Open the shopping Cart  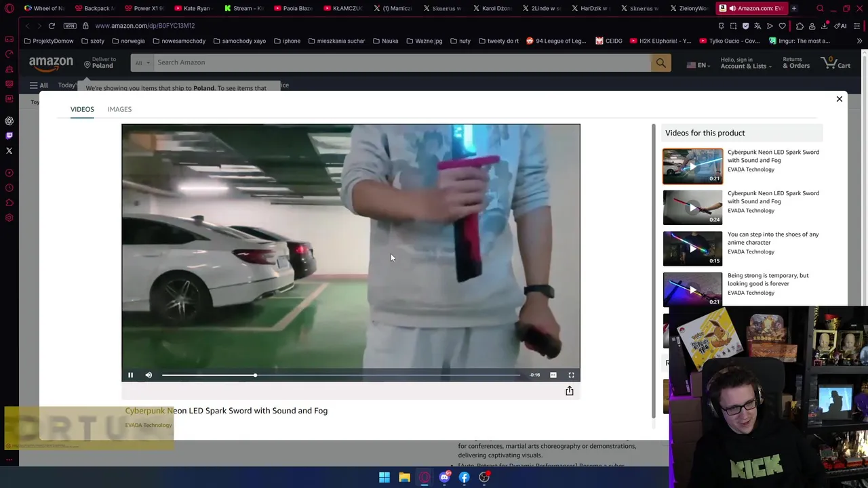pyautogui.click(x=835, y=63)
